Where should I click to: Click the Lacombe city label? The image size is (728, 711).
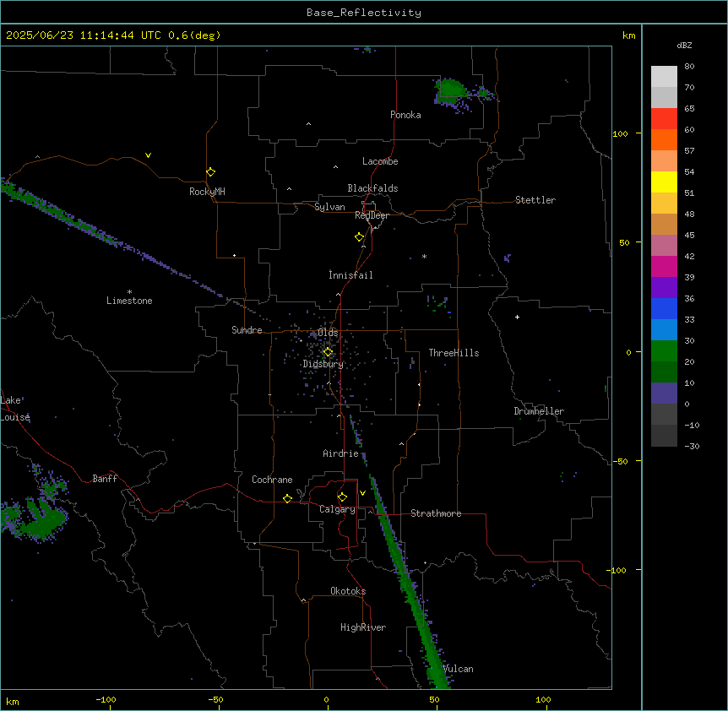(x=380, y=161)
